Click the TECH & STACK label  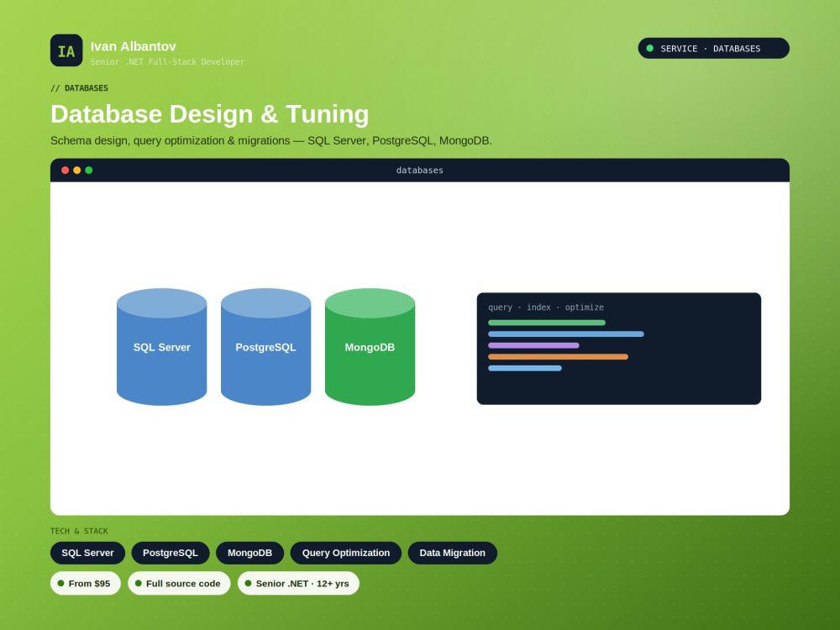pos(79,531)
